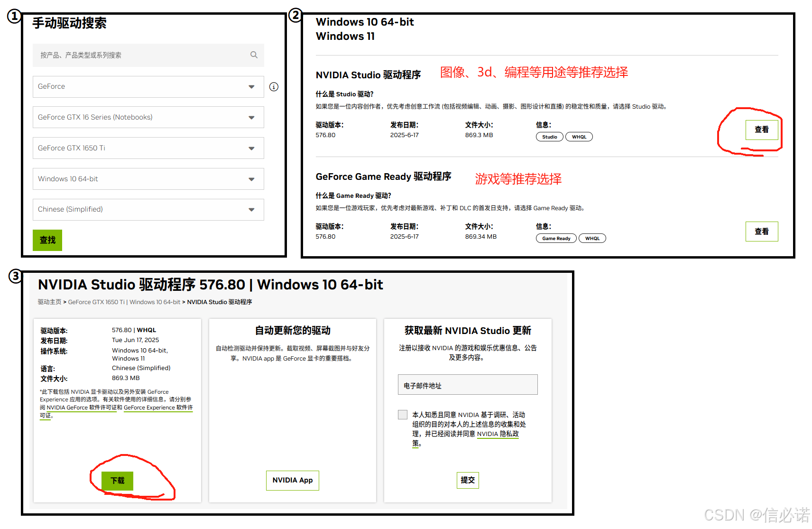This screenshot has height=529, width=812.
Task: Open NVIDIA GeForce 软件许可证 link
Action: (x=82, y=408)
